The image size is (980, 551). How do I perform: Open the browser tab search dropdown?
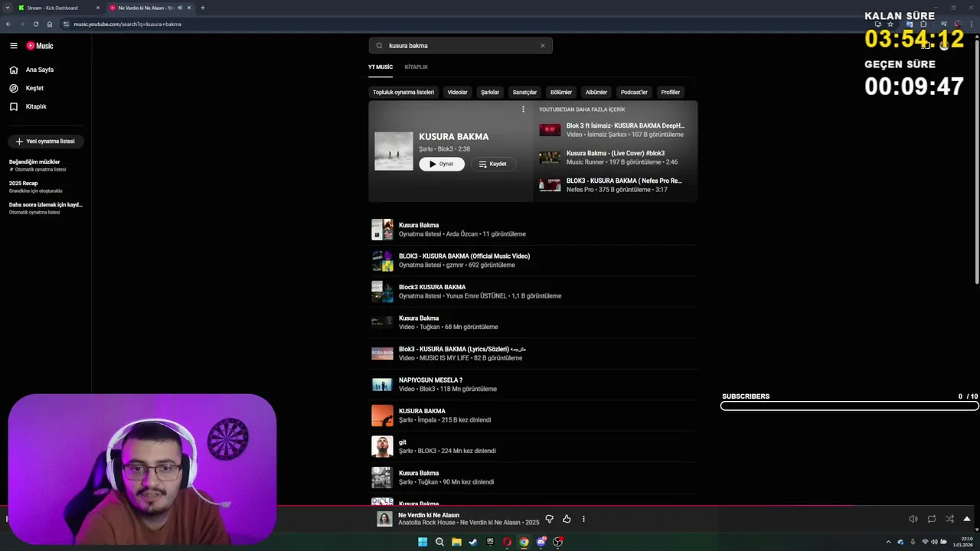(8, 8)
